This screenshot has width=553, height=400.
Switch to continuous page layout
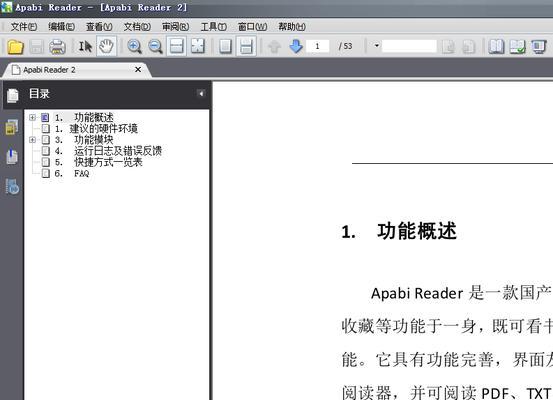coord(246,47)
